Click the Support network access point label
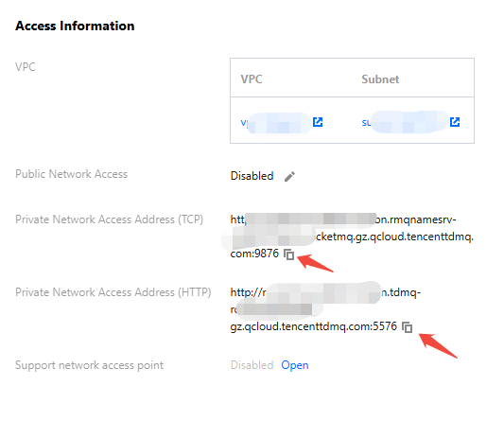504x421 pixels. [x=89, y=365]
